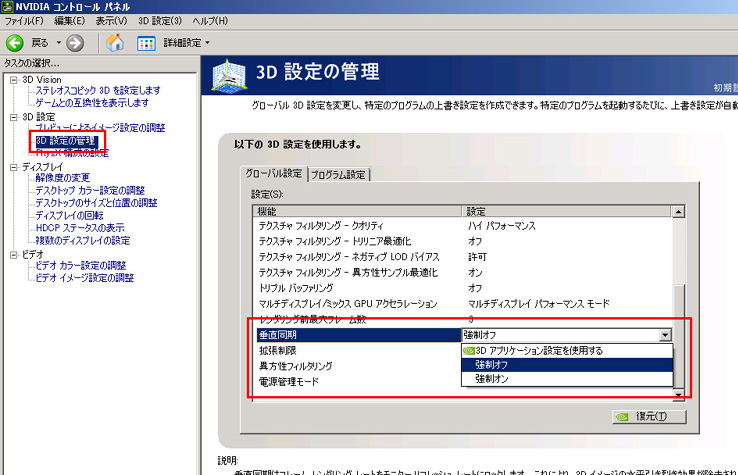Open プレビューによるイメージ設定の調整 link
This screenshot has width=738, height=475.
100,128
